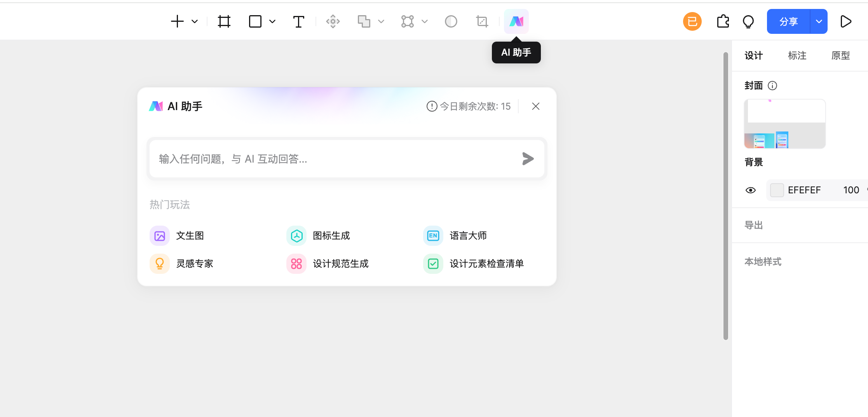Click the plus insert tool
Image resolution: width=868 pixels, height=417 pixels.
pyautogui.click(x=177, y=21)
